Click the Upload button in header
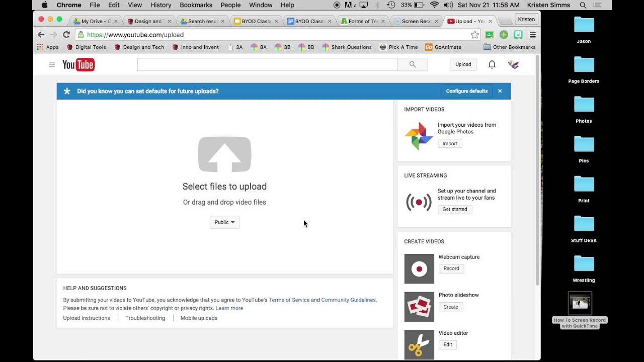Viewport: 644px width, 362px height. (x=463, y=64)
